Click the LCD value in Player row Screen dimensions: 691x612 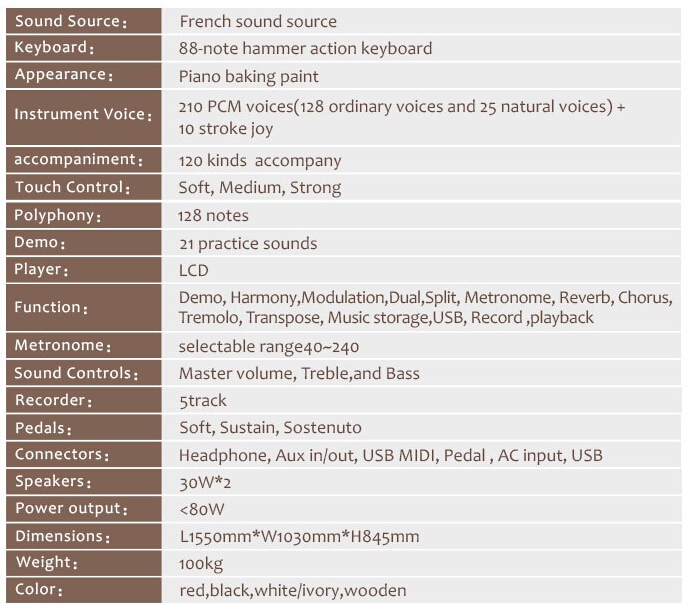194,270
